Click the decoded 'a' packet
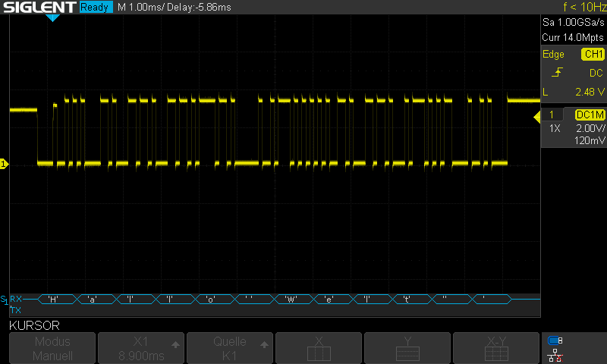This screenshot has height=364, width=607. click(97, 299)
